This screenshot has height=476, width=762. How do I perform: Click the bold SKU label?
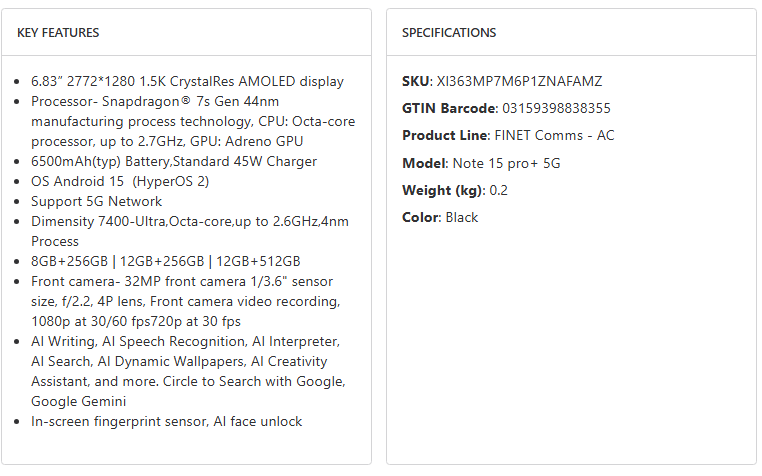pyautogui.click(x=416, y=81)
